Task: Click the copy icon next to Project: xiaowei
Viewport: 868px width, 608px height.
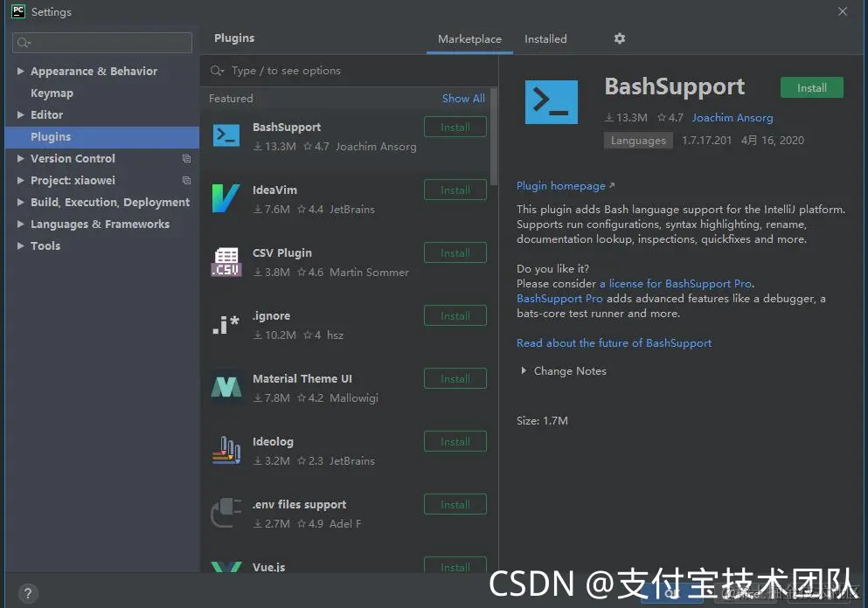Action: (186, 180)
